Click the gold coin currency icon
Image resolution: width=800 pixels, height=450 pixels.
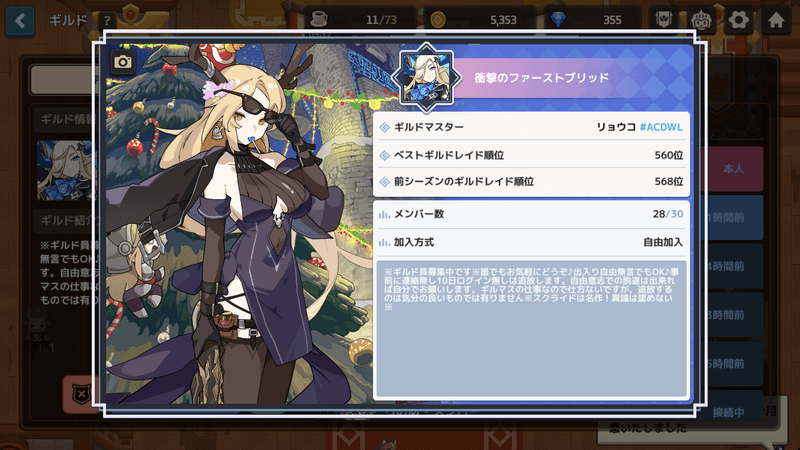(x=438, y=19)
